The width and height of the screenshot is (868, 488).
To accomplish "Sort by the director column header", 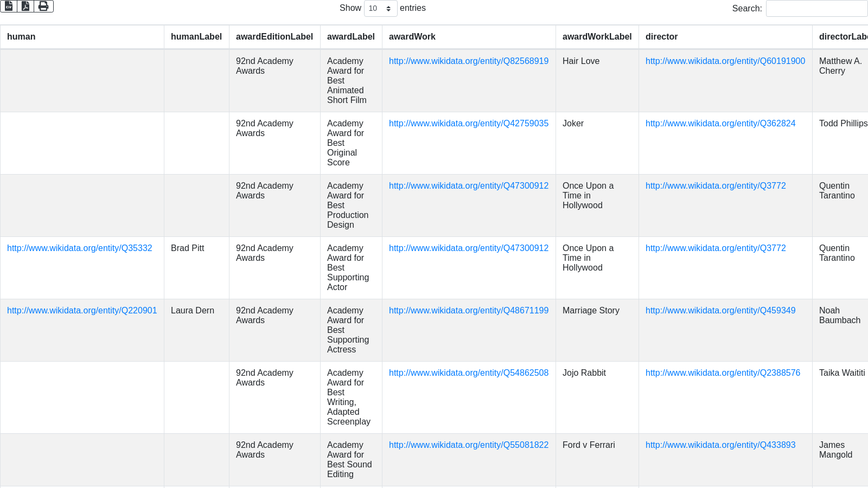I will click(x=725, y=37).
